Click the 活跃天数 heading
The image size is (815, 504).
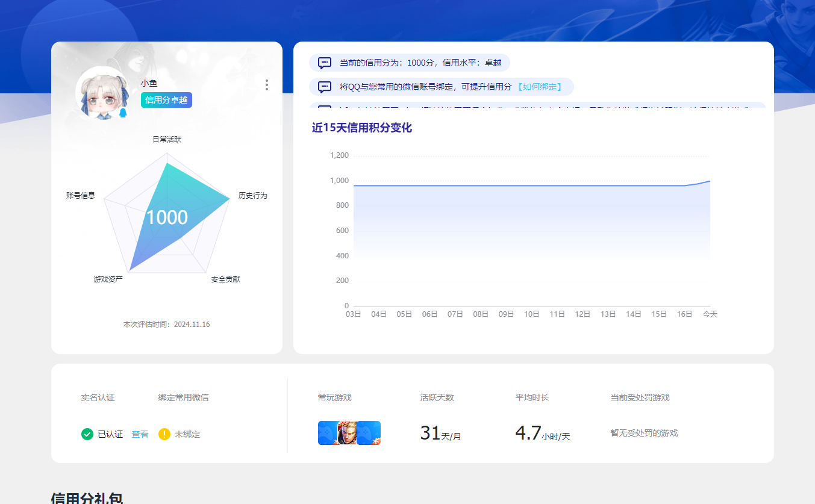[437, 398]
